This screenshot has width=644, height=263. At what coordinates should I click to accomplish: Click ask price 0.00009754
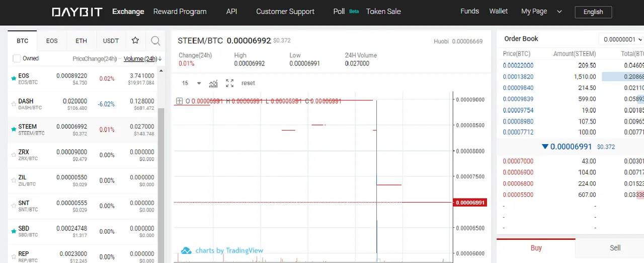pyautogui.click(x=518, y=110)
